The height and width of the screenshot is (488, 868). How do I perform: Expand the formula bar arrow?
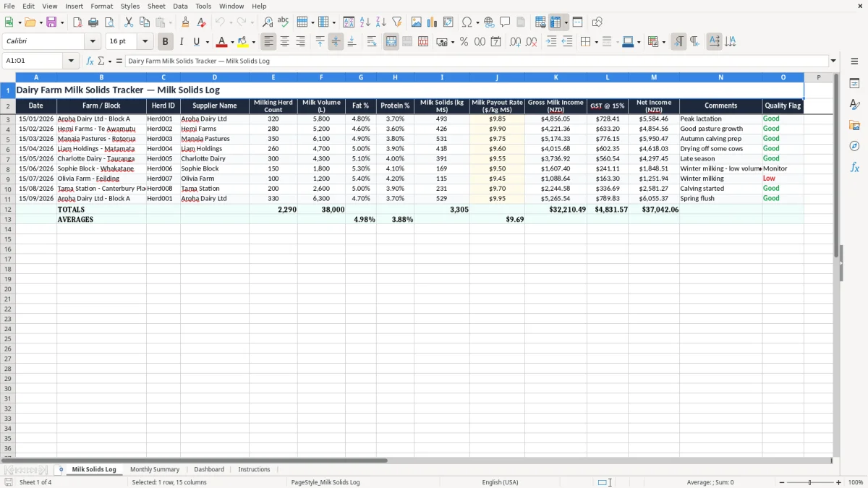click(x=833, y=61)
